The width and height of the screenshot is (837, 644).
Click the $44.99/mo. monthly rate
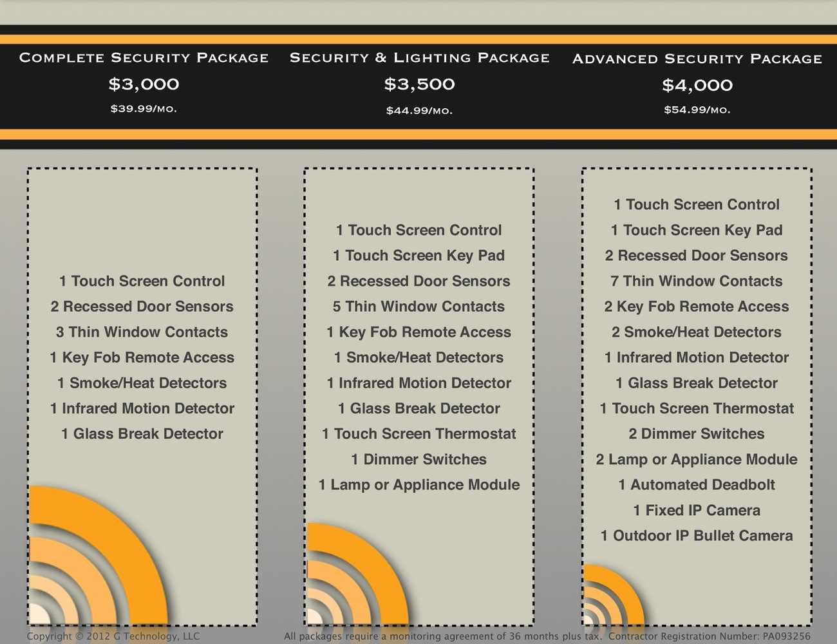coord(420,111)
